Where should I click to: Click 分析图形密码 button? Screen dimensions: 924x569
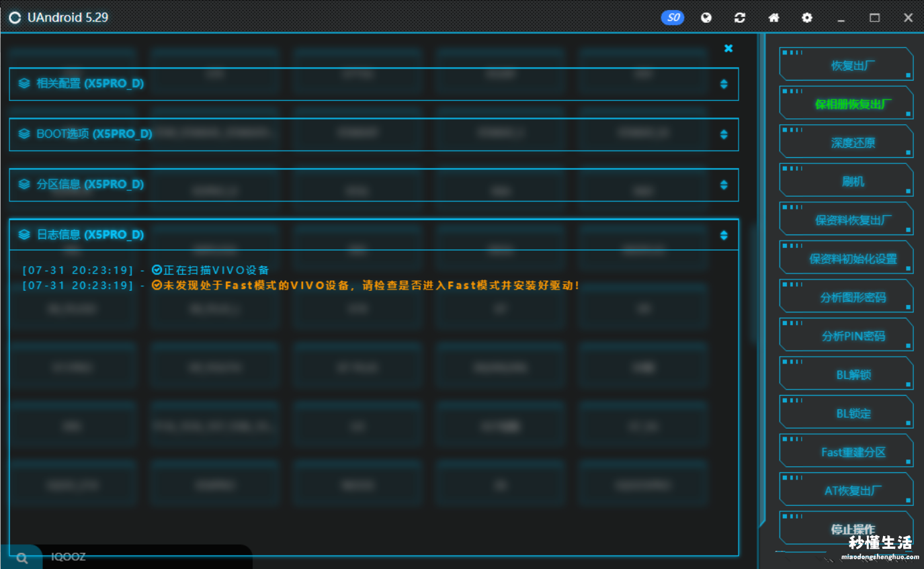tap(847, 296)
